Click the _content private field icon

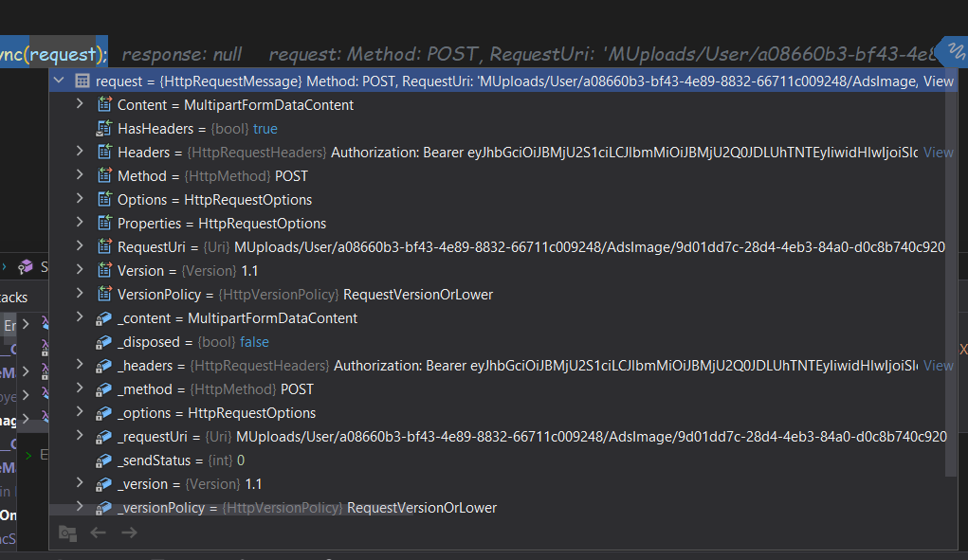point(103,318)
